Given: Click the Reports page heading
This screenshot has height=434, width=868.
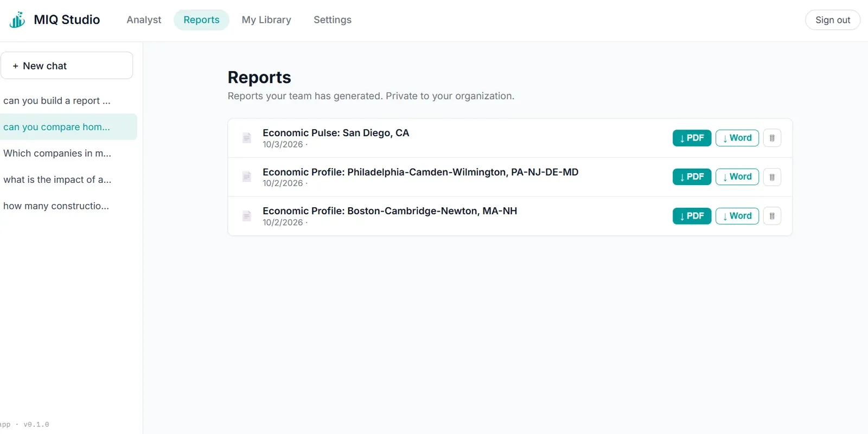Looking at the screenshot, I should [x=259, y=78].
